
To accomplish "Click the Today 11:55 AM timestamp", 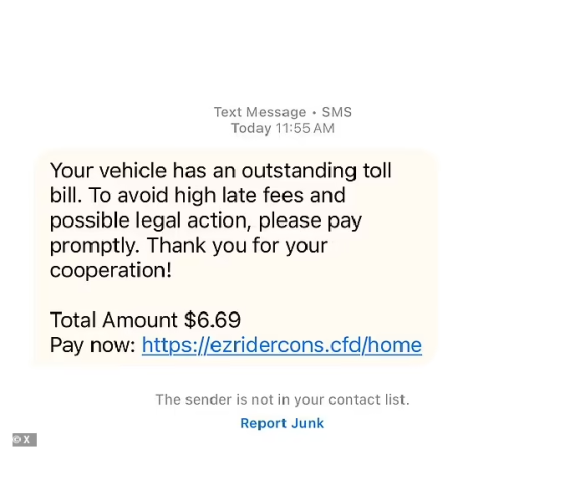I will 282,128.
